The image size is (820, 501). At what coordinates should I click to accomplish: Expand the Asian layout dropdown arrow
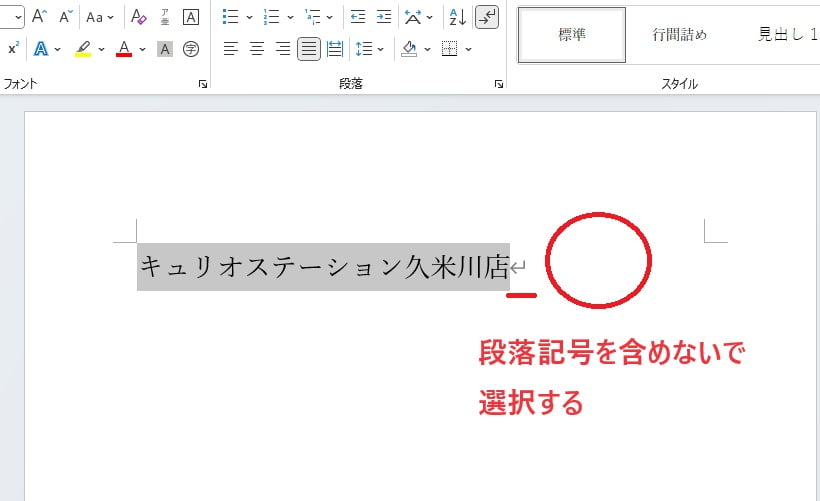[429, 18]
